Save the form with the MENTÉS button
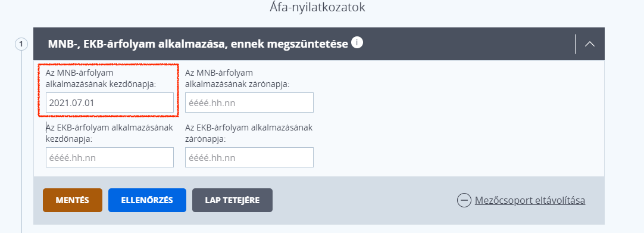The image size is (644, 233). (x=72, y=200)
